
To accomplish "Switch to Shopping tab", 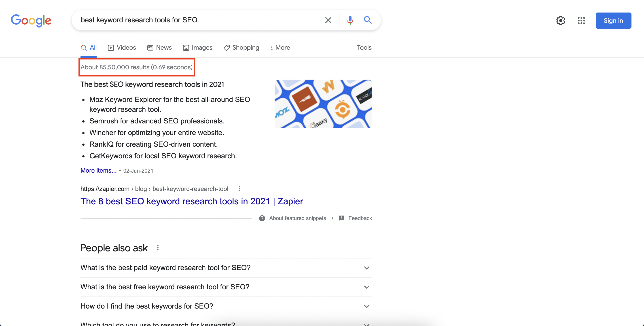I will click(x=241, y=47).
